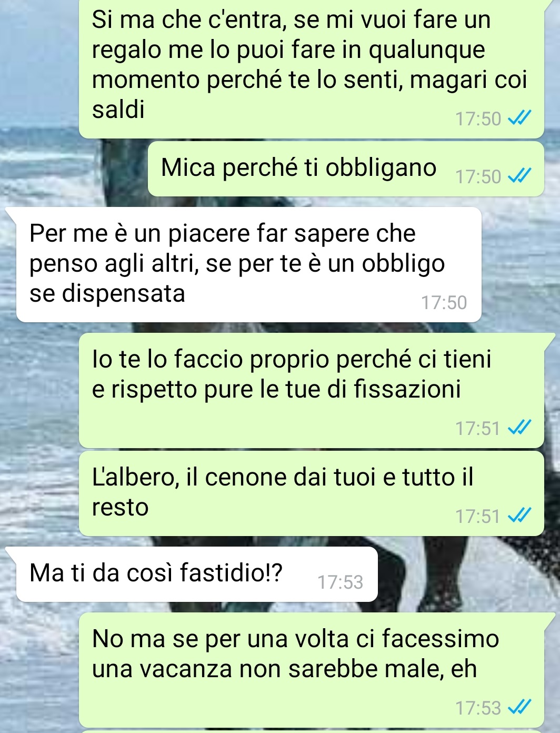Tap the message 'Per me è un piacere far sapere'
The height and width of the screenshot is (733, 560).
(x=249, y=264)
